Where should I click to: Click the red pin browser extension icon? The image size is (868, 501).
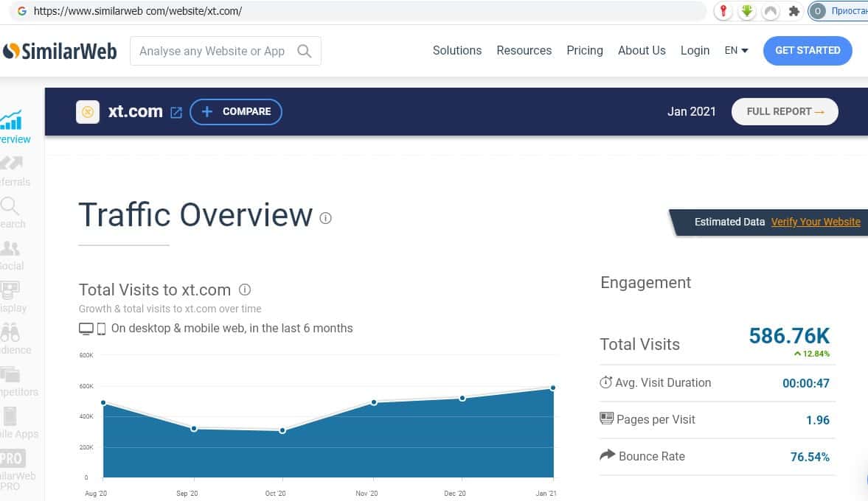[723, 11]
